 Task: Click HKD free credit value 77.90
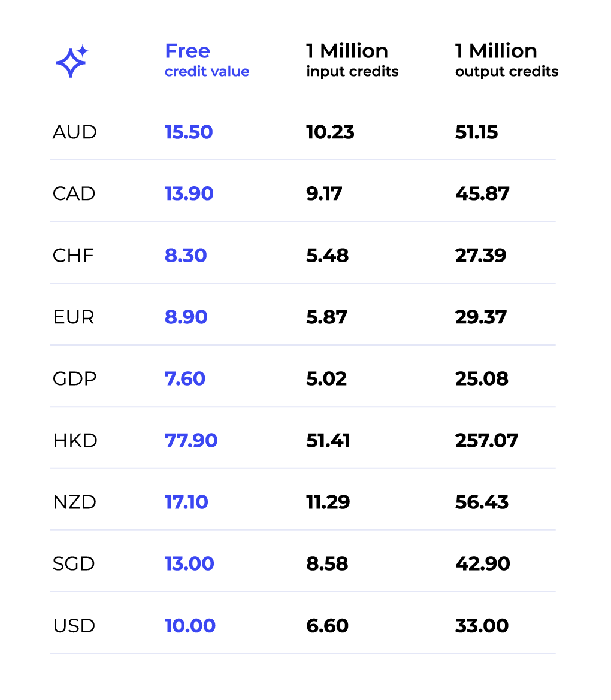(191, 441)
